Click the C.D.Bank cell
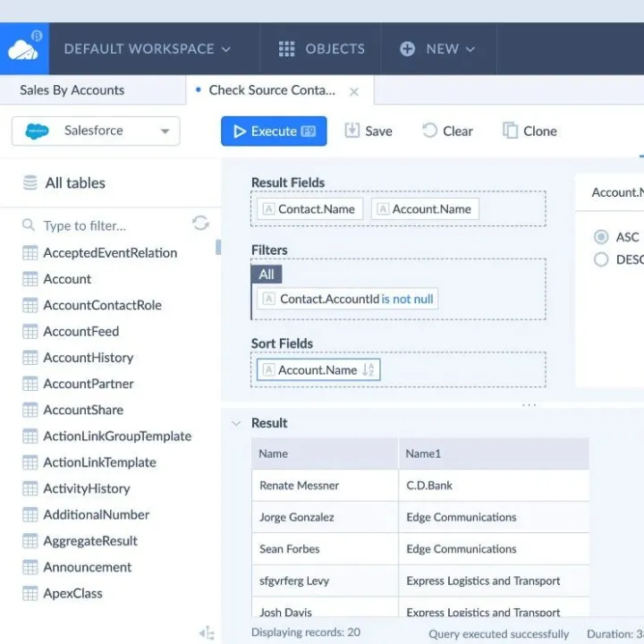 494,486
